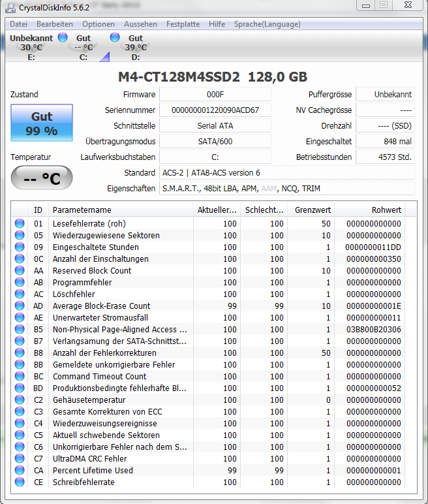Click raw value 00000000001E
This screenshot has height=504, width=428.
click(374, 306)
